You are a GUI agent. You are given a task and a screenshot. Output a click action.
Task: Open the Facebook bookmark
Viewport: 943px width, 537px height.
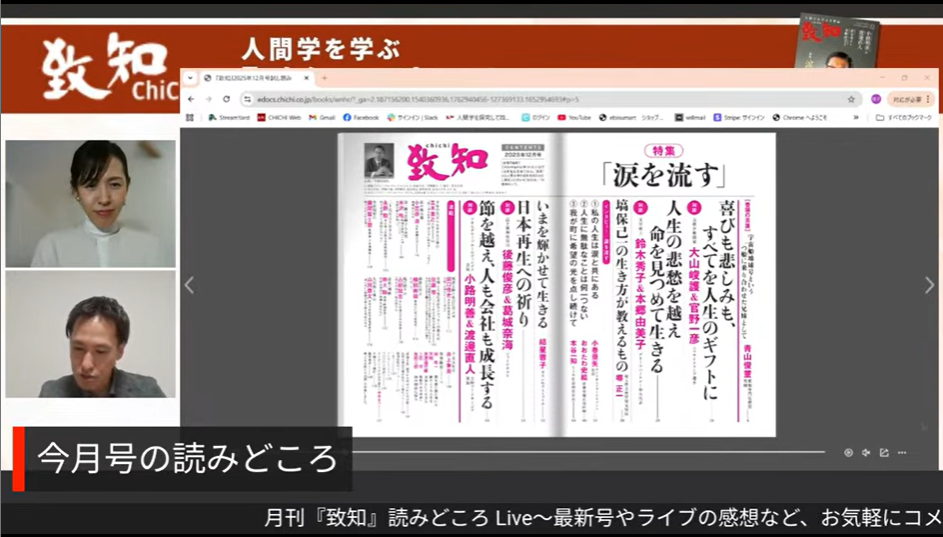[362, 117]
